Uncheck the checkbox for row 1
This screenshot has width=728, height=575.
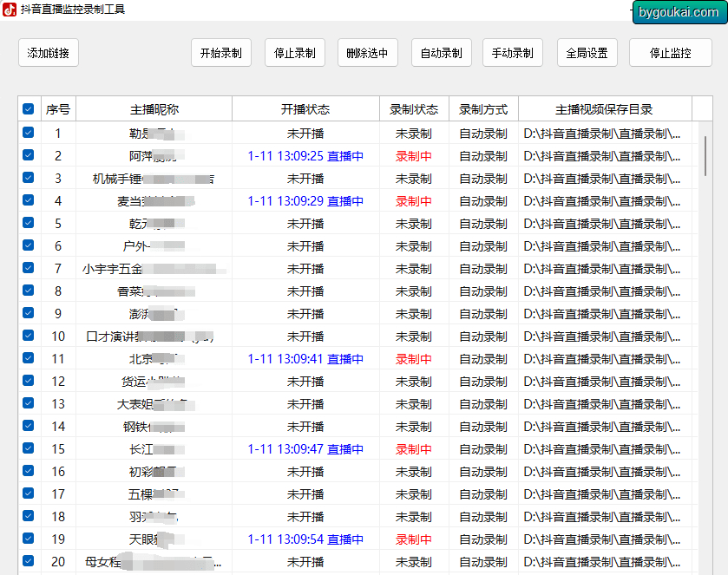click(29, 133)
